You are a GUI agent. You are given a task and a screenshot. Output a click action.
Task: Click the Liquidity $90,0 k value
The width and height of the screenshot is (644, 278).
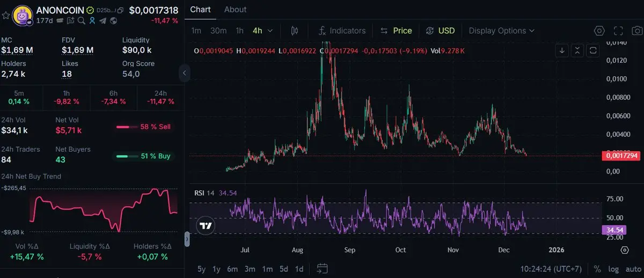click(x=137, y=50)
